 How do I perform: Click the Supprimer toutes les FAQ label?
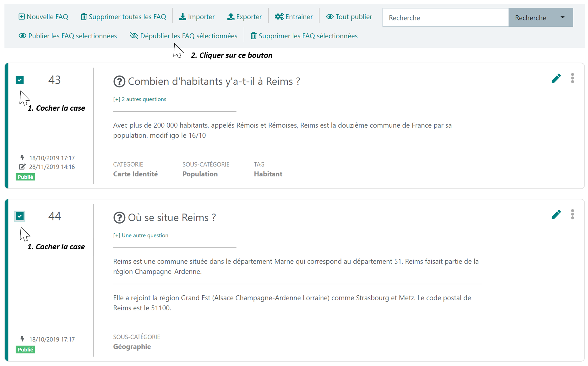click(128, 17)
